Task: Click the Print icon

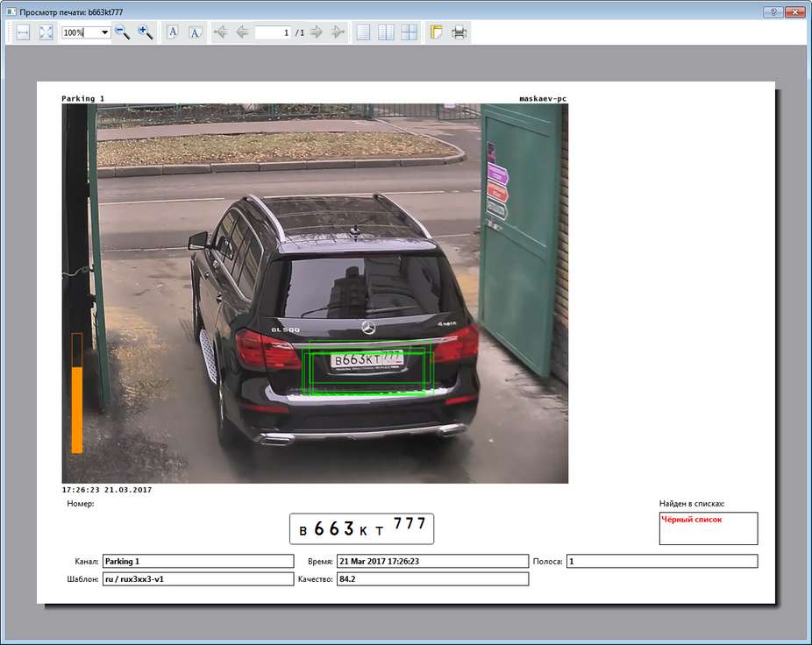Action: click(459, 32)
